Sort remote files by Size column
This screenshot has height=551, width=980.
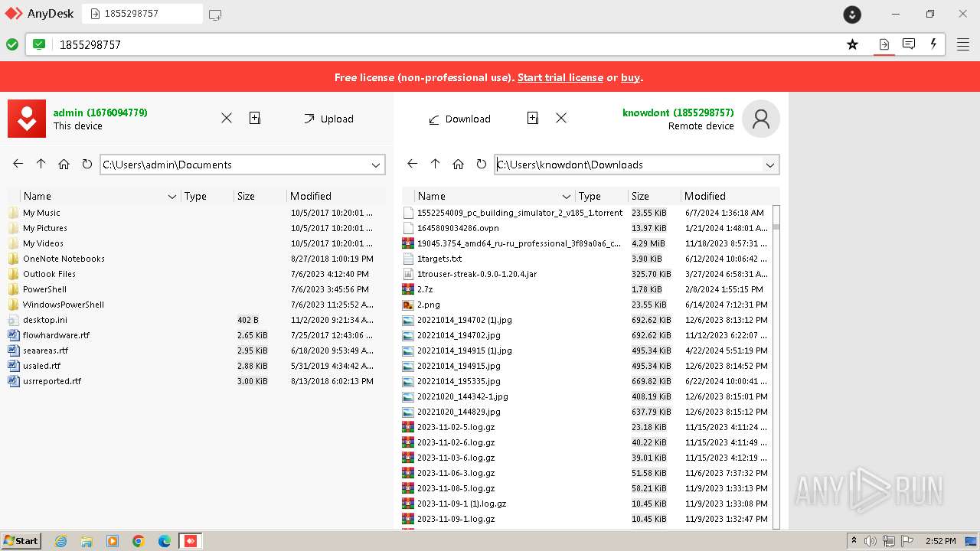coord(654,196)
